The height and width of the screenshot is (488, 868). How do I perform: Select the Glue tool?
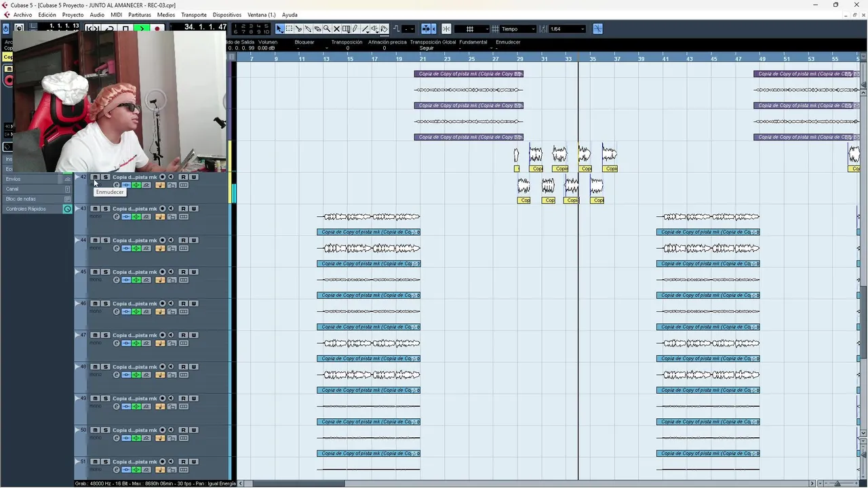[308, 29]
